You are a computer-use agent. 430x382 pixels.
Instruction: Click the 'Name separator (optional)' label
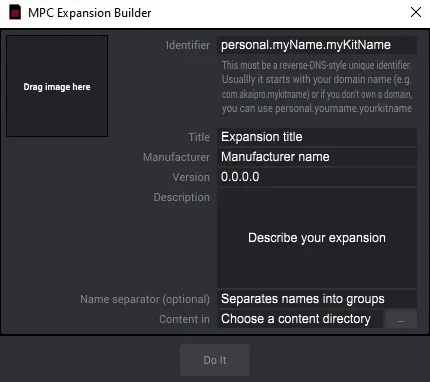(x=145, y=299)
